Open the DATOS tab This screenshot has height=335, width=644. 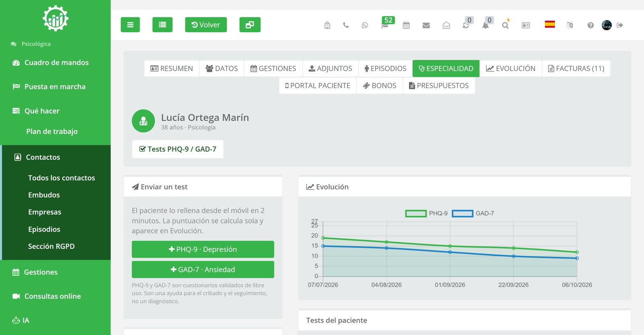(x=222, y=68)
